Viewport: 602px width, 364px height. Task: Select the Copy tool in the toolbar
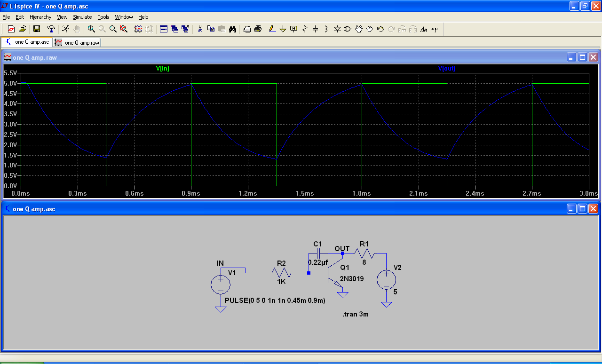(211, 29)
